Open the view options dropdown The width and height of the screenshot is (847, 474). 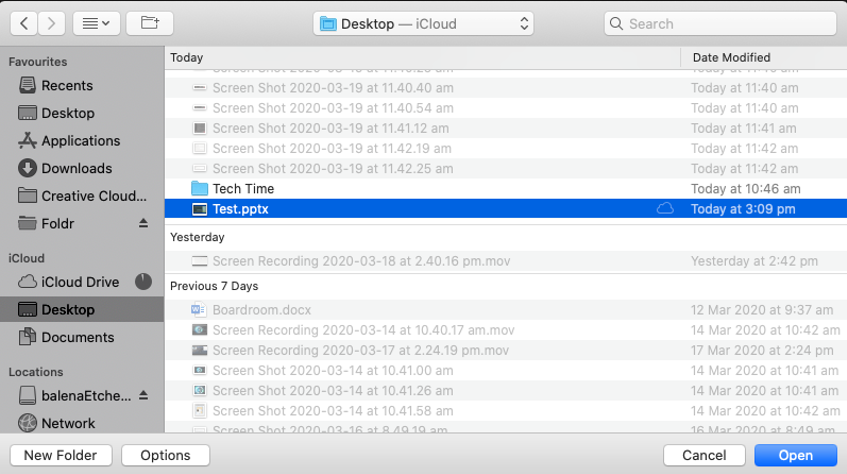(x=96, y=23)
